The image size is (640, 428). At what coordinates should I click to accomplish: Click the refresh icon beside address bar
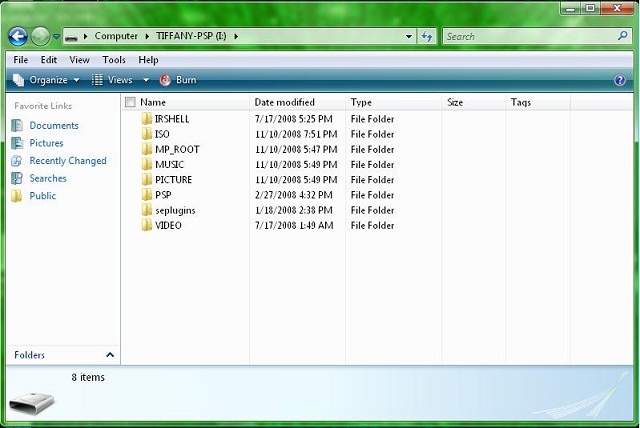coord(427,36)
